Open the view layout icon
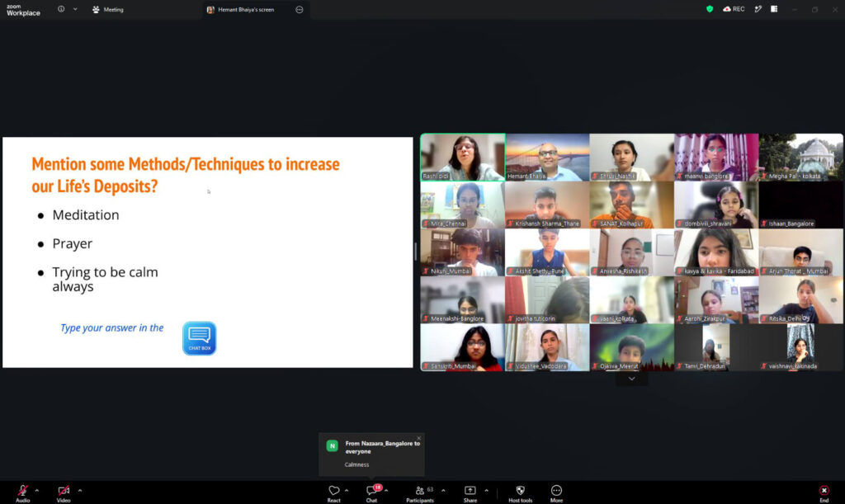 (x=774, y=9)
